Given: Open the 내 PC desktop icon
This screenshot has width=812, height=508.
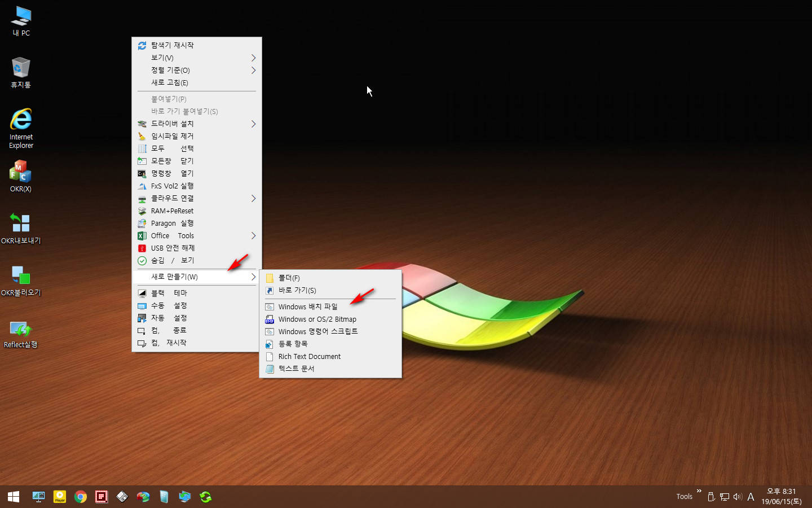Looking at the screenshot, I should click(x=21, y=21).
